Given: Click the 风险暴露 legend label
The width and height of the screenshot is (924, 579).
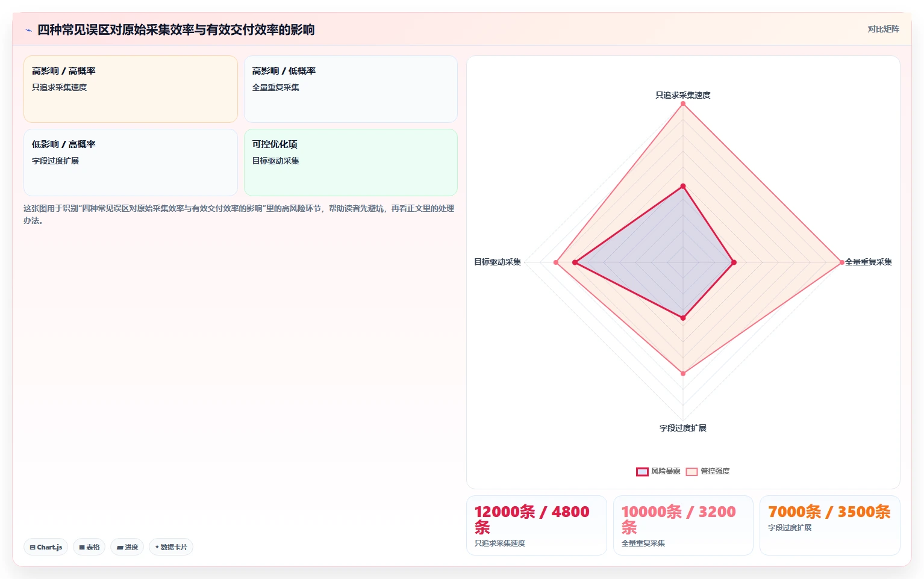Looking at the screenshot, I should pyautogui.click(x=666, y=471).
